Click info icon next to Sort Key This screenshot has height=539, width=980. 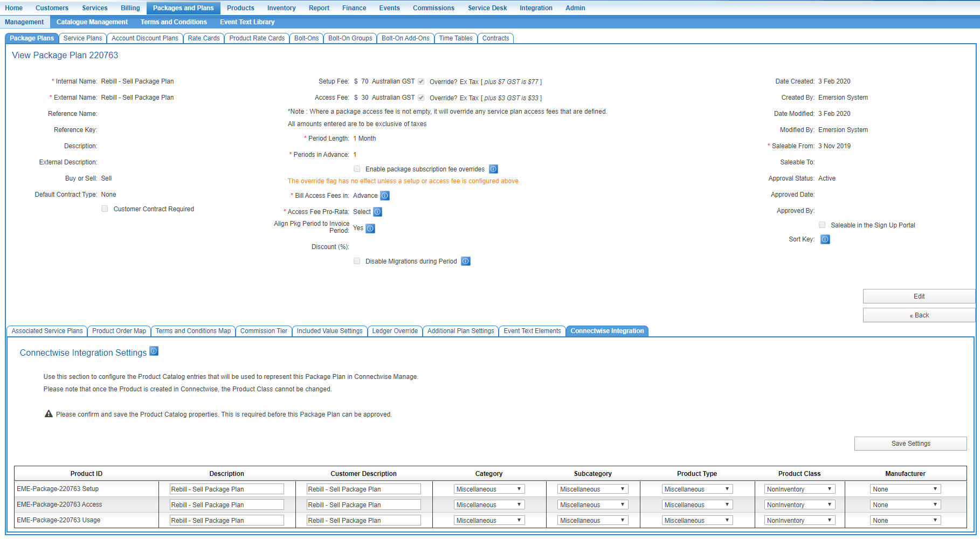[825, 239]
